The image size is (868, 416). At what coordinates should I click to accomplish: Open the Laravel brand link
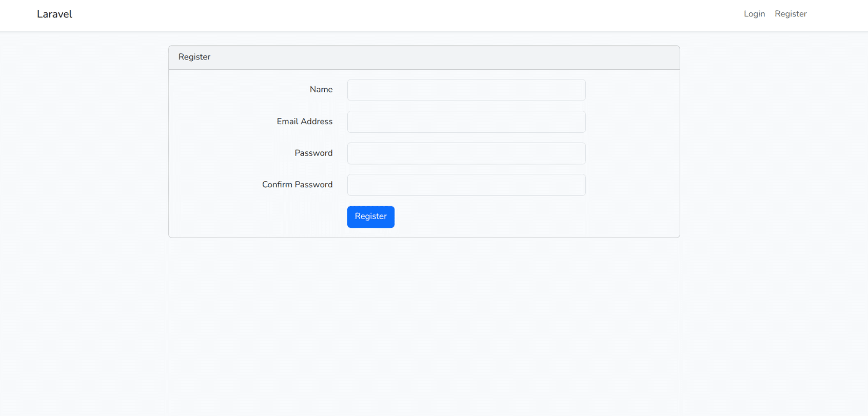(x=54, y=14)
